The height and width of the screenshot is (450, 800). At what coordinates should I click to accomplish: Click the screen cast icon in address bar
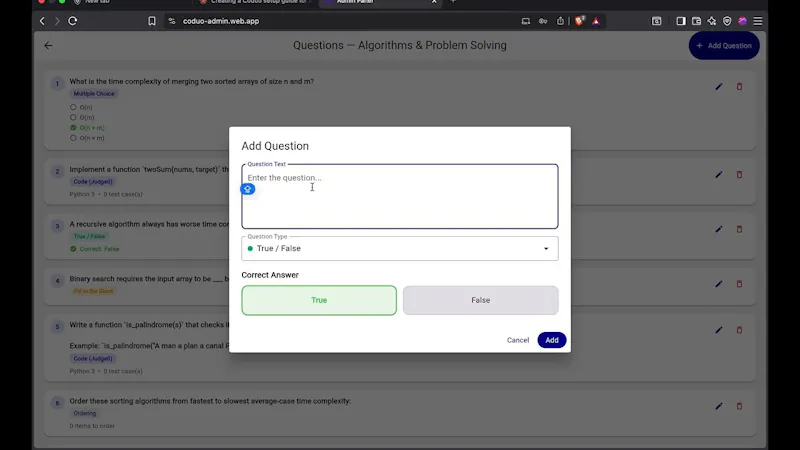tap(526, 21)
